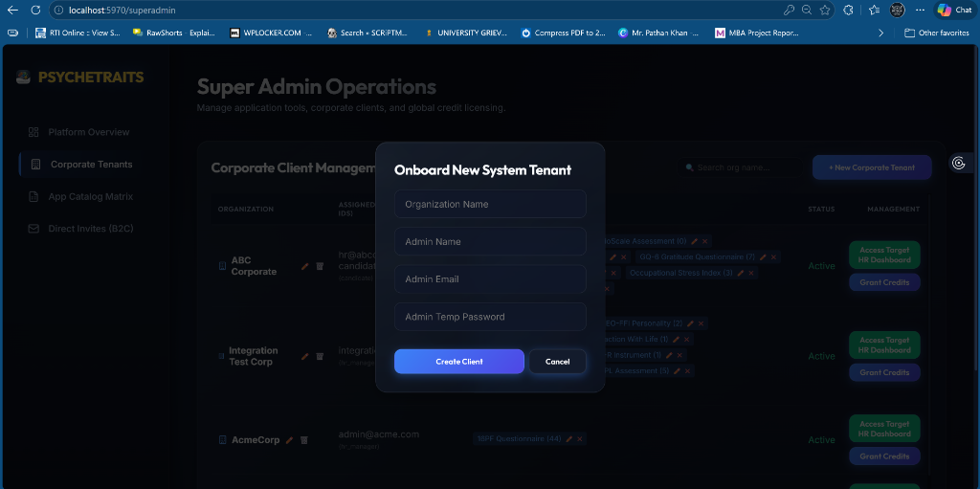
Task: Open the WPLOCKER.COM bookmark
Action: point(271,33)
